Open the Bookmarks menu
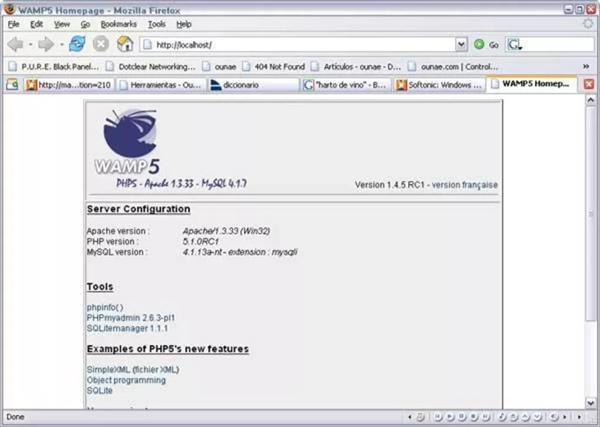This screenshot has height=427, width=600. (x=119, y=24)
